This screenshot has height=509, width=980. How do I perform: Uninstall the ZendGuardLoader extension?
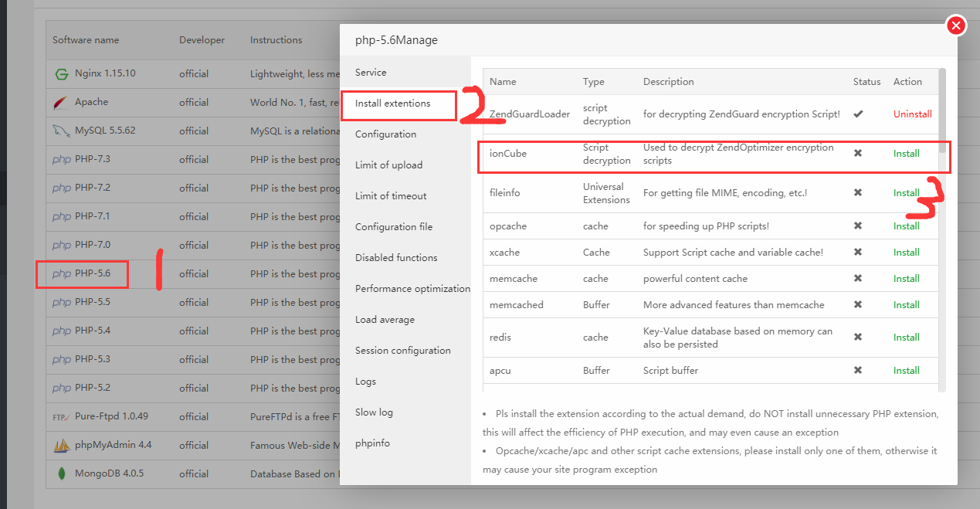[x=912, y=114]
